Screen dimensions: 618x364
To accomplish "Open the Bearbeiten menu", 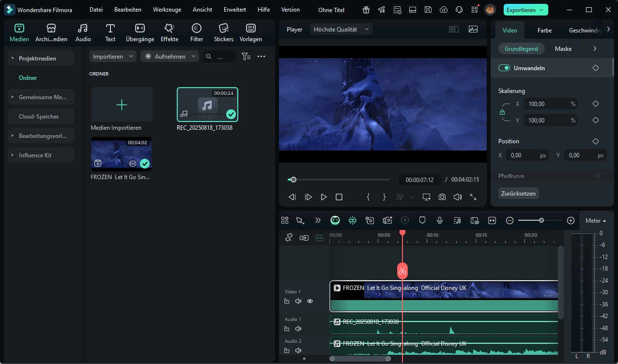I will click(128, 10).
